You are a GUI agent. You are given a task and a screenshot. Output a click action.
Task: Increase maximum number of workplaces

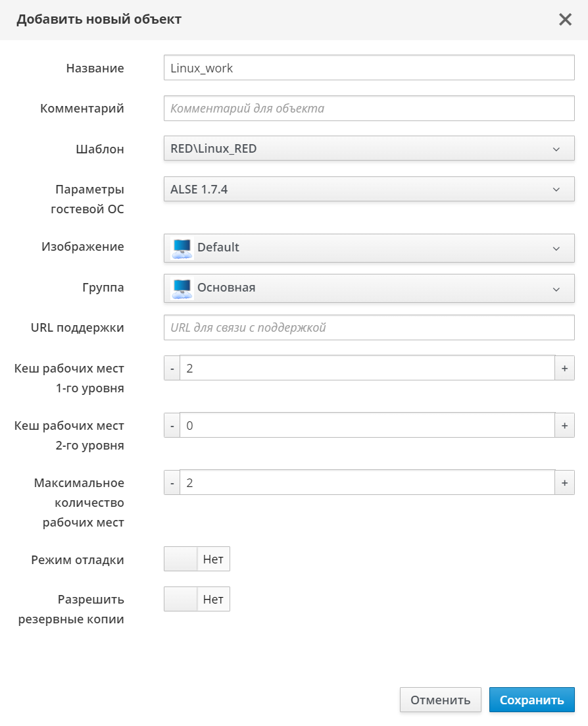coord(564,483)
